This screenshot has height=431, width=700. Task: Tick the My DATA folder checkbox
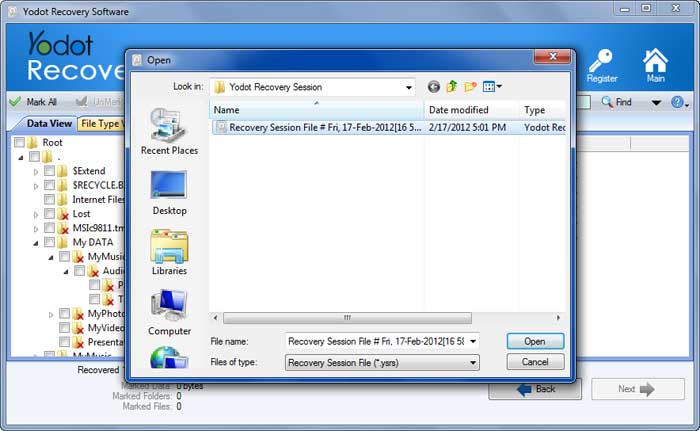click(49, 242)
